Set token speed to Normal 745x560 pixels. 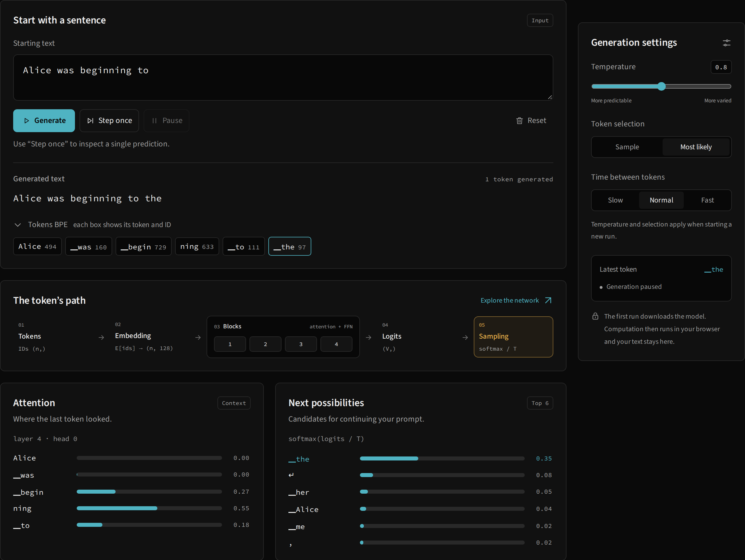661,200
